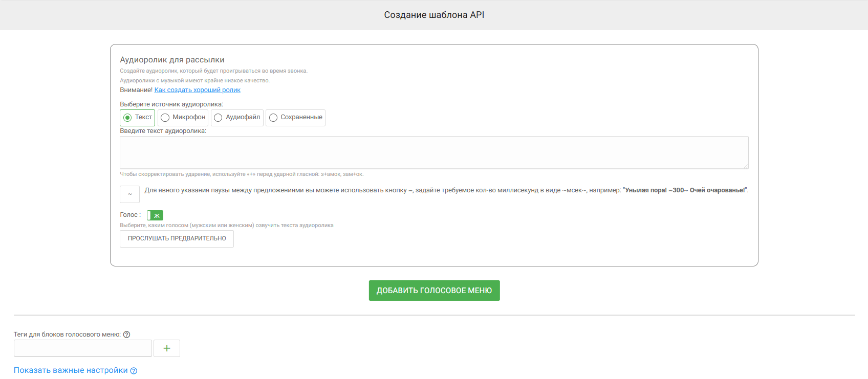Insert pause with the tilde button
Image resolution: width=868 pixels, height=379 pixels.
coord(129,194)
